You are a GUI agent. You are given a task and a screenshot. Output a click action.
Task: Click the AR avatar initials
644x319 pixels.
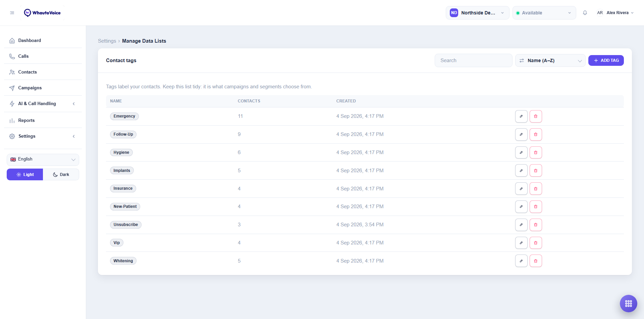600,13
